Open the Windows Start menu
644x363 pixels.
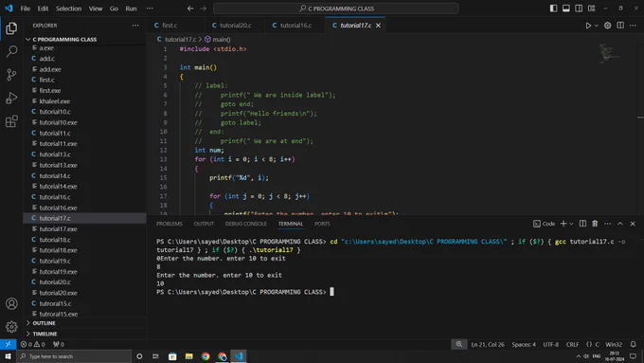[8, 356]
